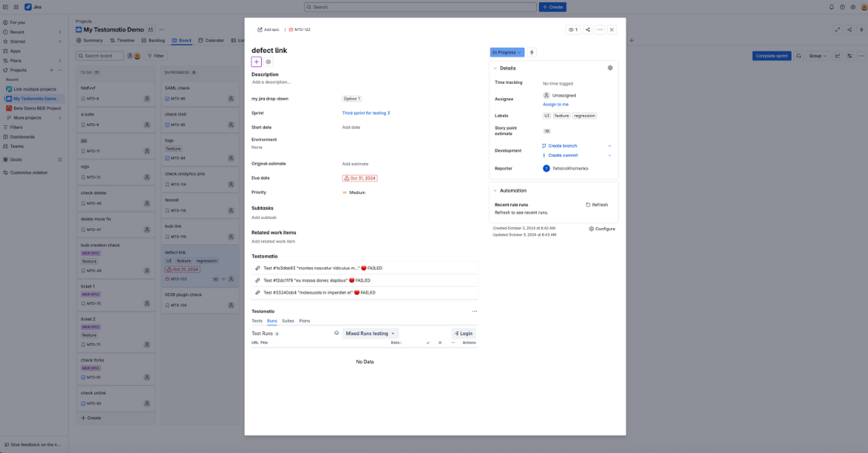The image size is (868, 453).
Task: Toggle watching via the eye icon
Action: click(572, 29)
